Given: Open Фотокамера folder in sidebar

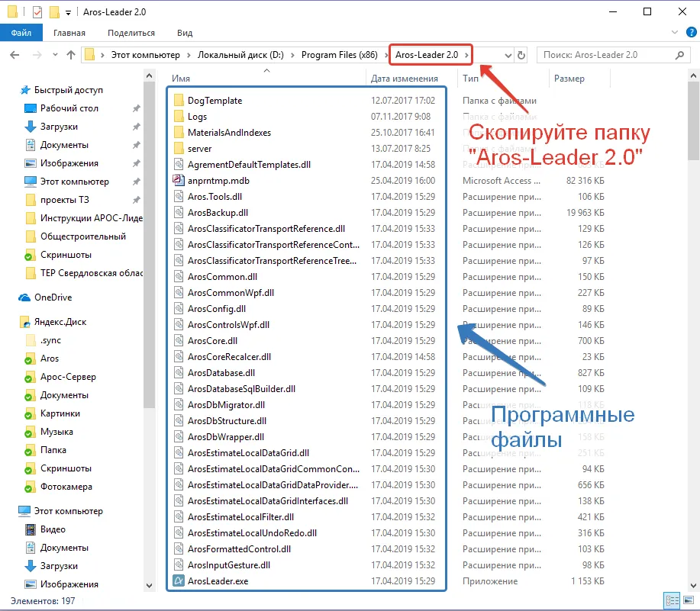Looking at the screenshot, I should point(66,487).
